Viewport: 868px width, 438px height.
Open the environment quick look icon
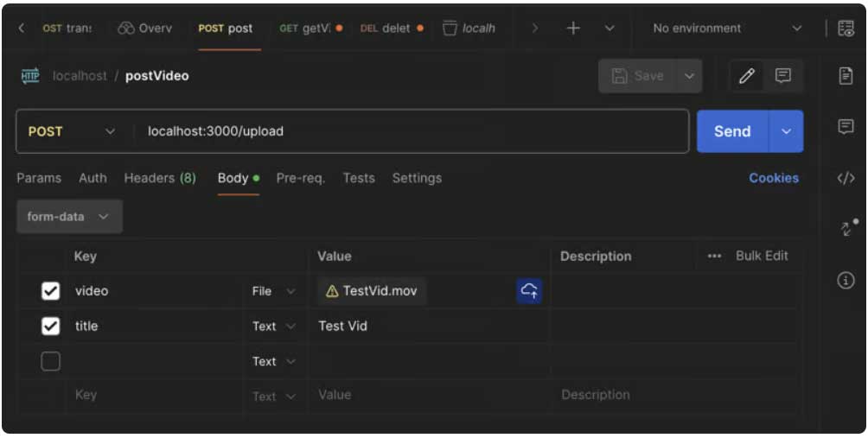click(x=846, y=29)
